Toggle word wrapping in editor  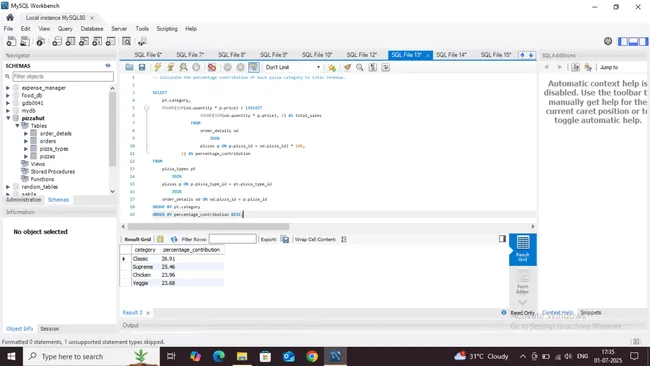pos(386,67)
